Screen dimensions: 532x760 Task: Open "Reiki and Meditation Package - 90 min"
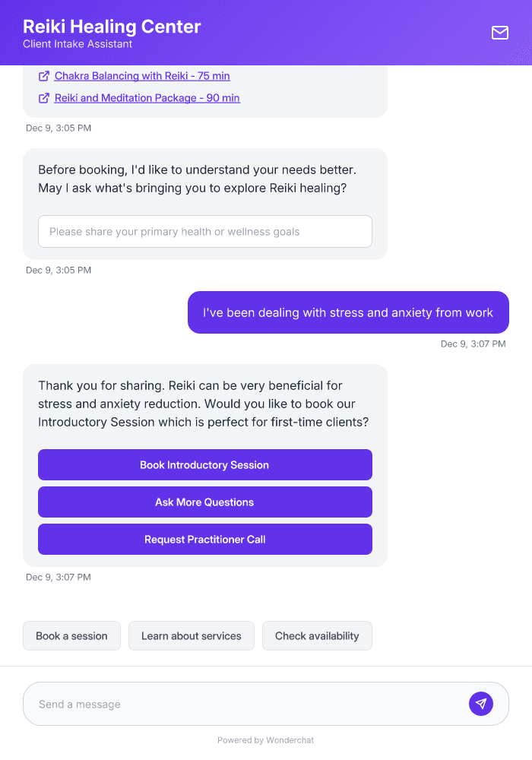[x=147, y=97]
